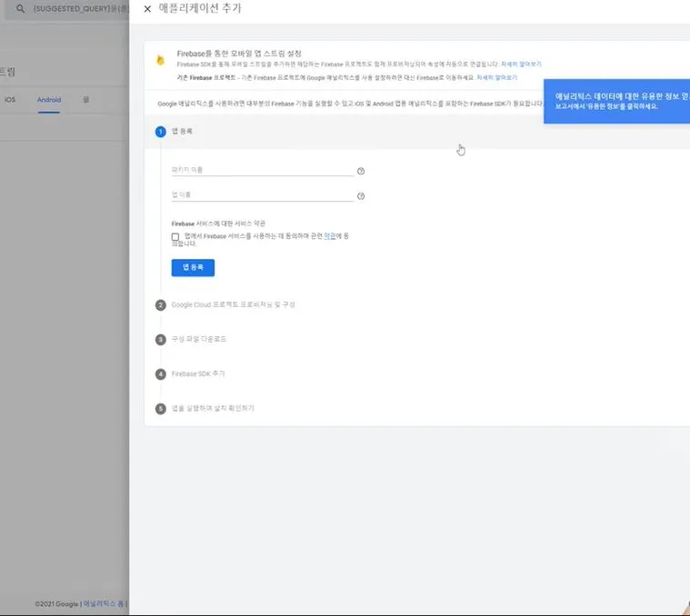This screenshot has width=690, height=616.
Task: Close the 애플리케이션 추가 panel with the X icon
Action: click(147, 9)
